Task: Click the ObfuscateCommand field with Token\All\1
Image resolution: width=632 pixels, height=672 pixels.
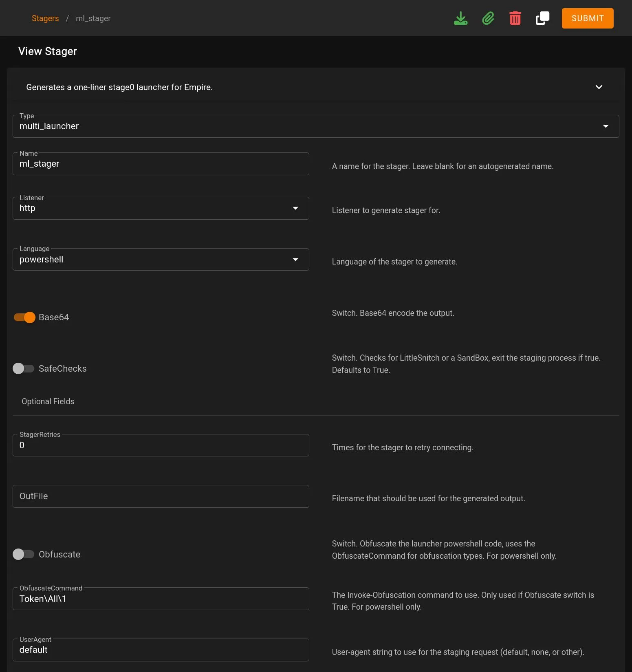Action: tap(161, 599)
